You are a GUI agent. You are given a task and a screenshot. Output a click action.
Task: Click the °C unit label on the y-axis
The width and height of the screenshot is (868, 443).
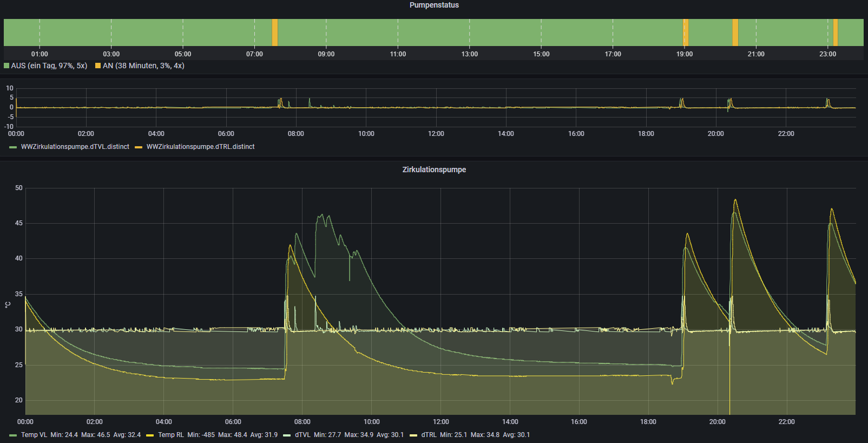click(8, 305)
